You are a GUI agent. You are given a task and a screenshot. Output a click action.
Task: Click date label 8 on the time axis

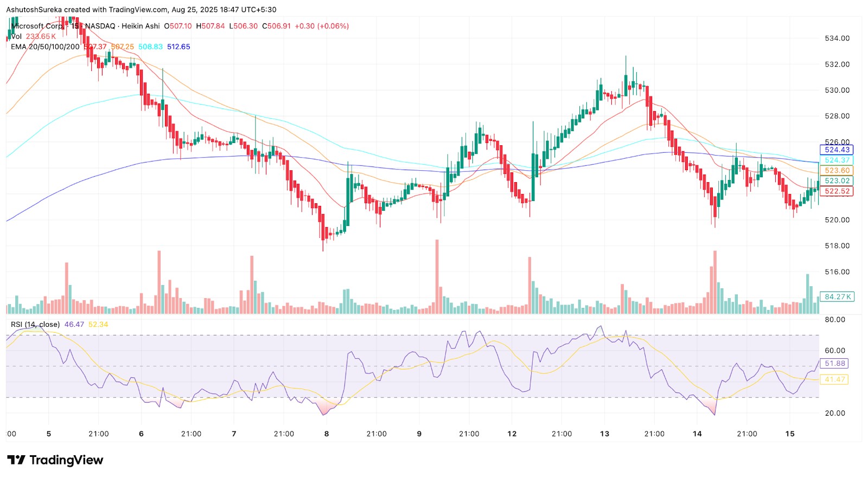(x=327, y=434)
